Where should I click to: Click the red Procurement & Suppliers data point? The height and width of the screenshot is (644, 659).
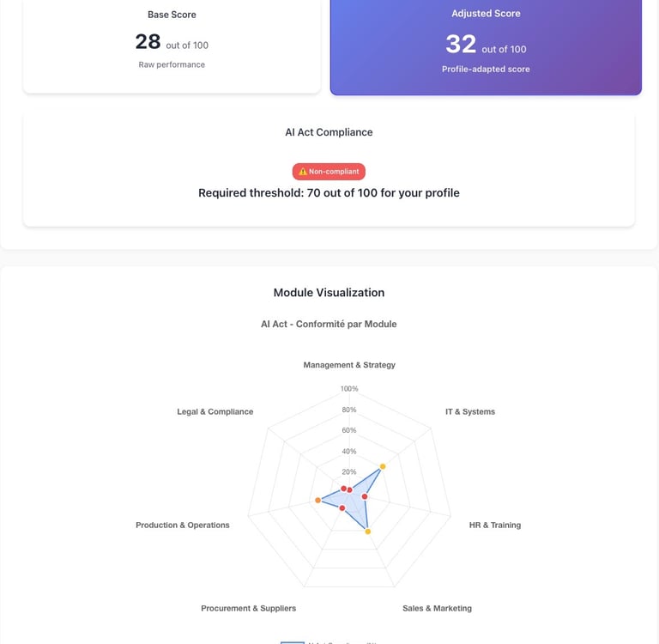click(x=342, y=508)
